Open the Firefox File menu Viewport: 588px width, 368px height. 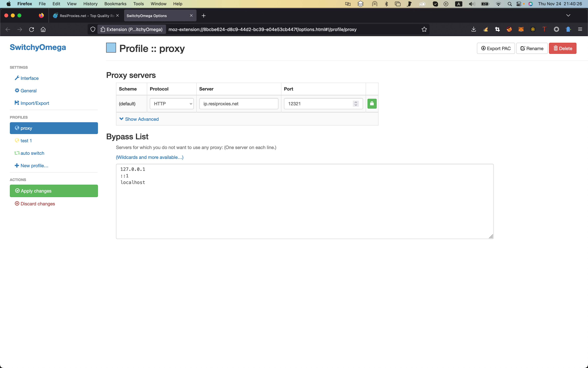pos(42,4)
